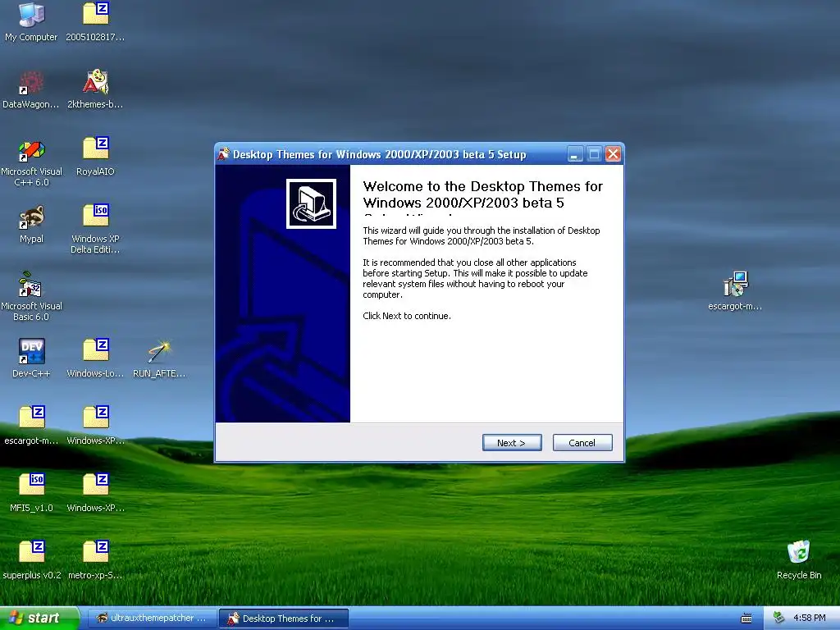This screenshot has width=840, height=630.
Task: Click the 4:58 PM taskbar clock
Action: pos(809,619)
